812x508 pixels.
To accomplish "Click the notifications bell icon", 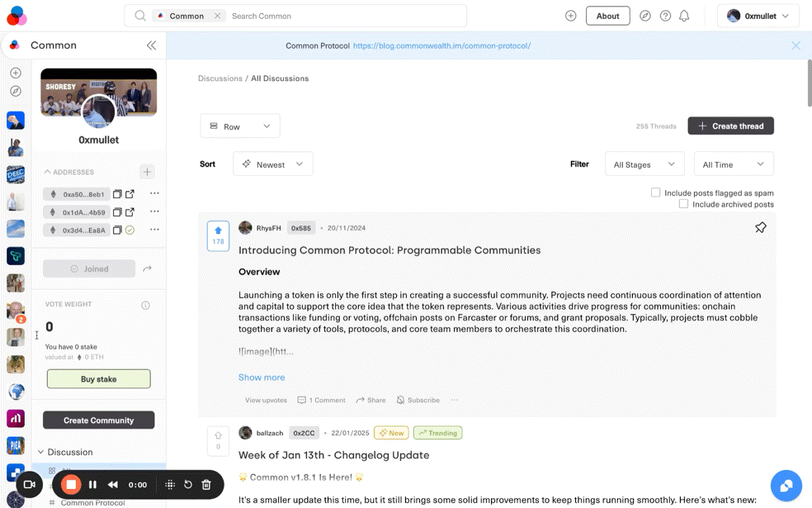I will pos(684,16).
